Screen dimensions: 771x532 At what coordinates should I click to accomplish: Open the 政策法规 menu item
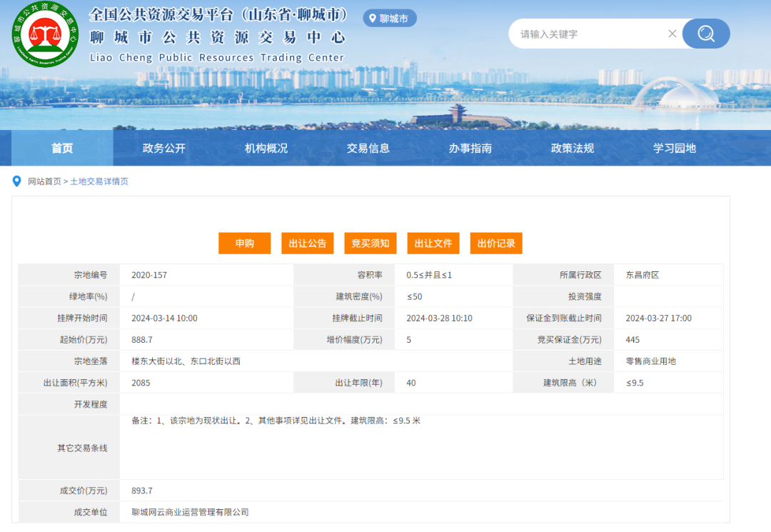pos(573,148)
